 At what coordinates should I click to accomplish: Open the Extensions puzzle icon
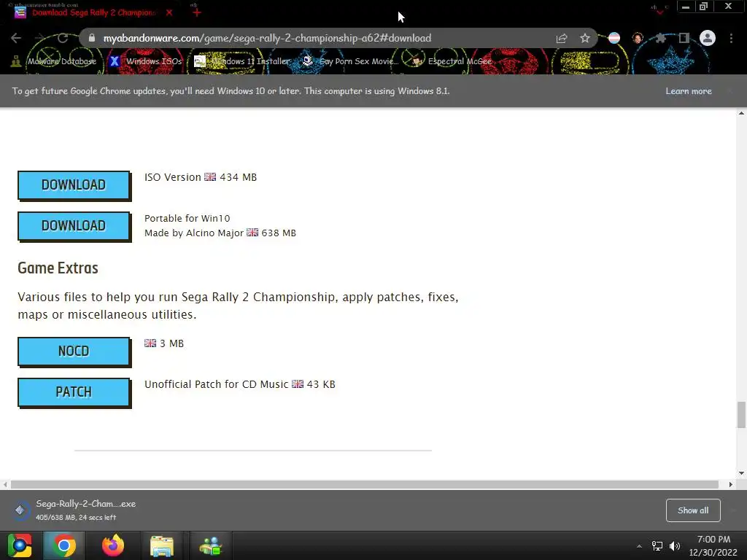(661, 38)
